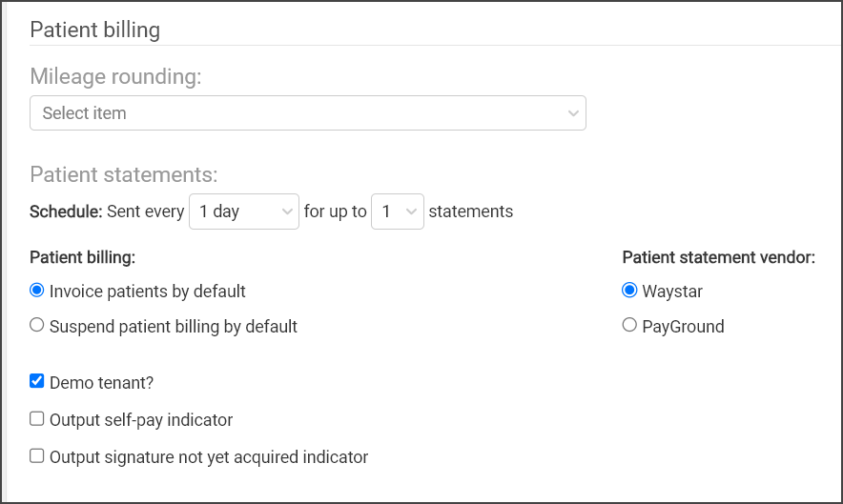
Task: Enable the 'Output self-pay indicator' checkbox
Action: click(36, 418)
